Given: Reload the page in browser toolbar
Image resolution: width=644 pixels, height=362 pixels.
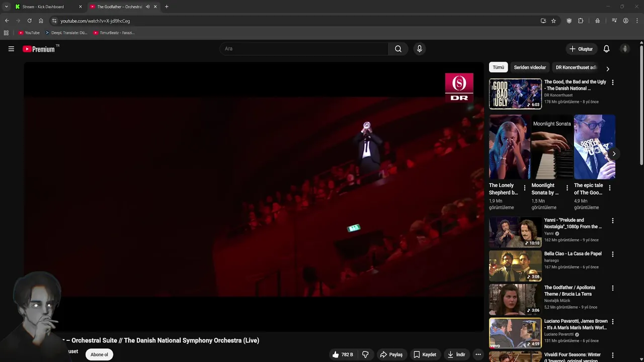Looking at the screenshot, I should 29,21.
